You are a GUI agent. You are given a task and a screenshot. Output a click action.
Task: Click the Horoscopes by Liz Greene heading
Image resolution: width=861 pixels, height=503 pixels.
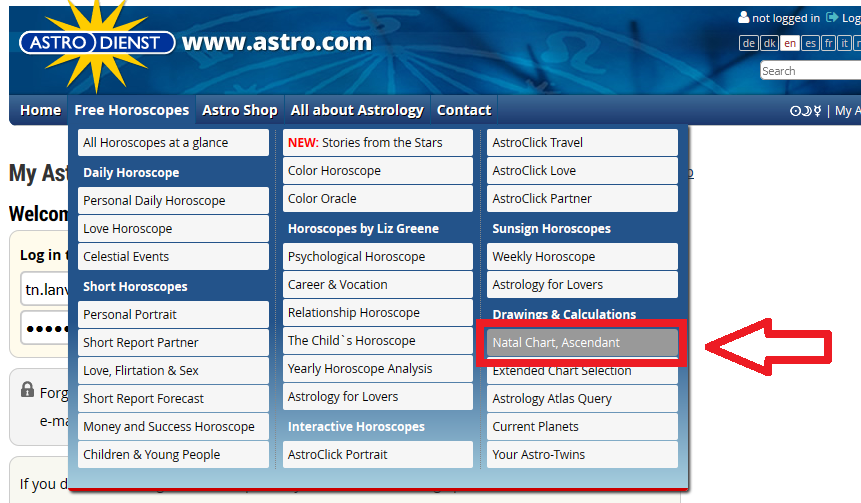coord(363,228)
